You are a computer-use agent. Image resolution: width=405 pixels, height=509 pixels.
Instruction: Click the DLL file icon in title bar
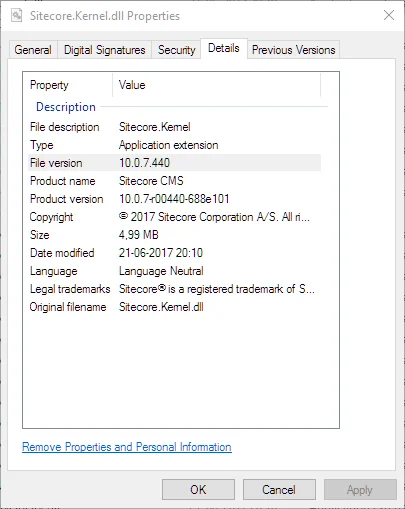(16, 15)
